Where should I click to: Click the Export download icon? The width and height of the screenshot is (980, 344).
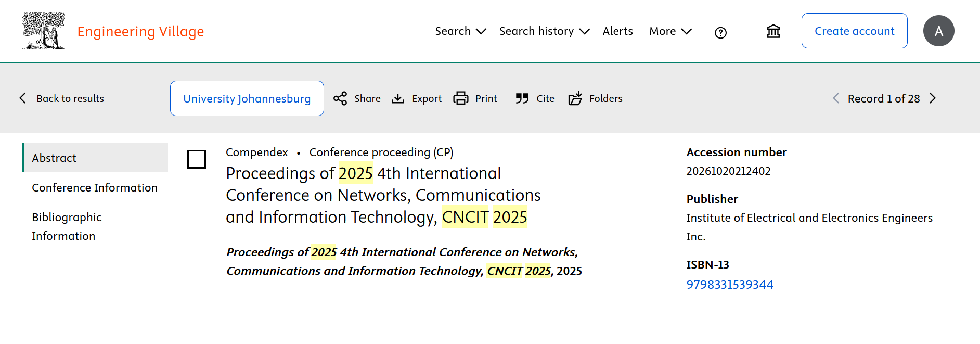[398, 98]
